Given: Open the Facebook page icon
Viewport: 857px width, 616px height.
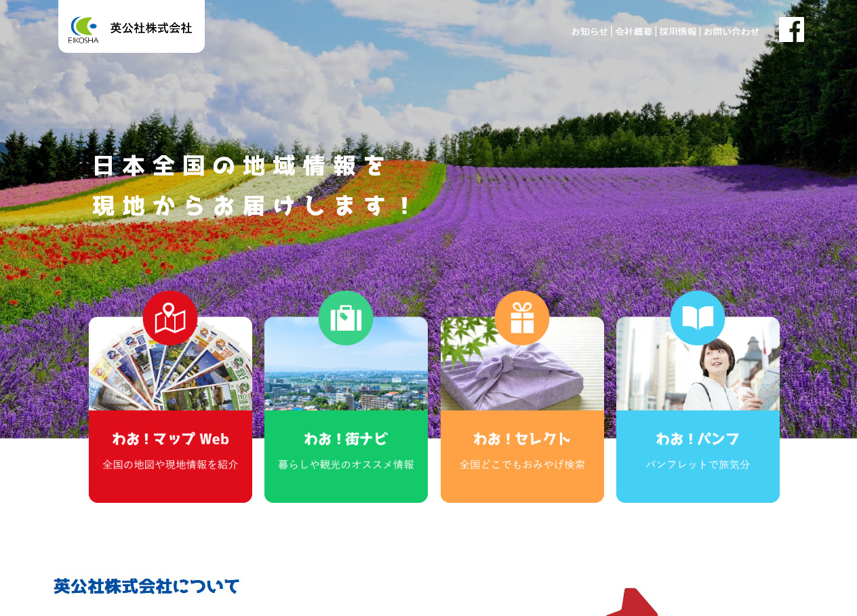Looking at the screenshot, I should [791, 29].
